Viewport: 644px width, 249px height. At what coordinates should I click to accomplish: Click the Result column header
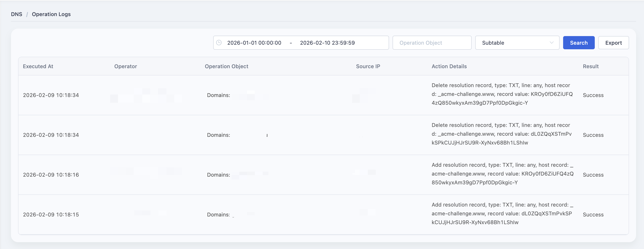point(591,66)
